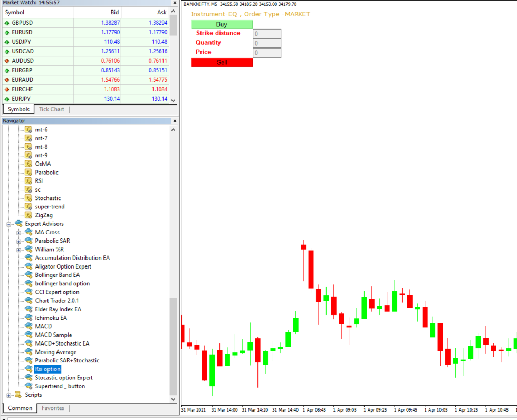Click the Parabolic indicator icon
The image size is (517, 420).
[28, 172]
